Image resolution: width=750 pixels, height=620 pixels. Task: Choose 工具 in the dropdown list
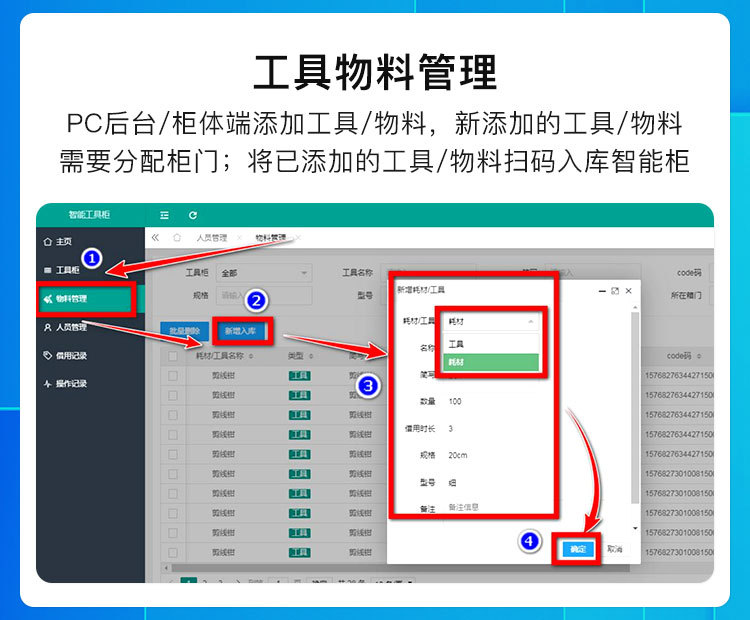(x=491, y=344)
